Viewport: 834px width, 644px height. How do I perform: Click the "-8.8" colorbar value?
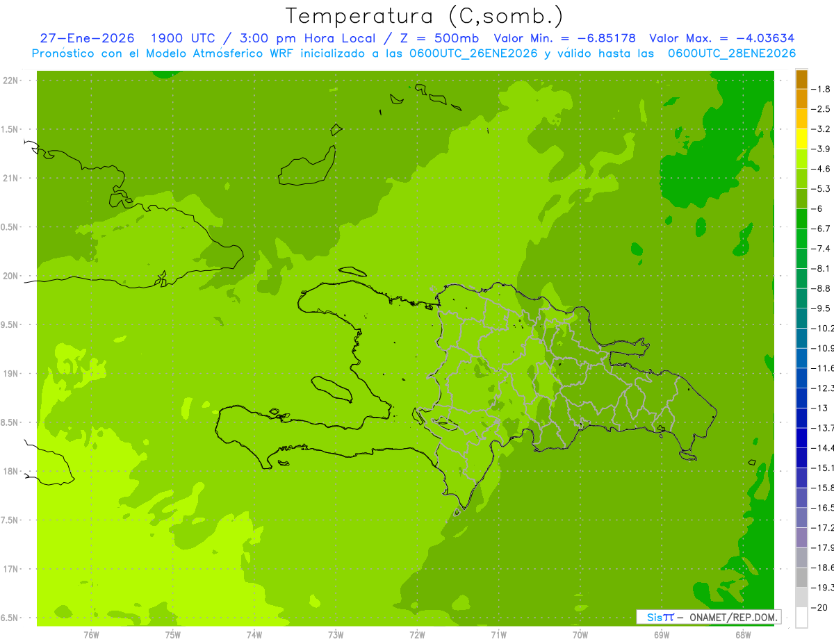[x=821, y=288]
